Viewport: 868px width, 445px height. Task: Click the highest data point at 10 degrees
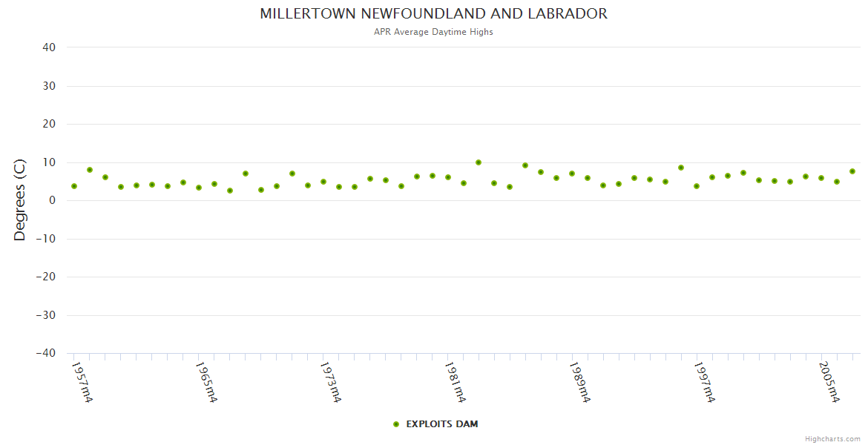click(479, 162)
